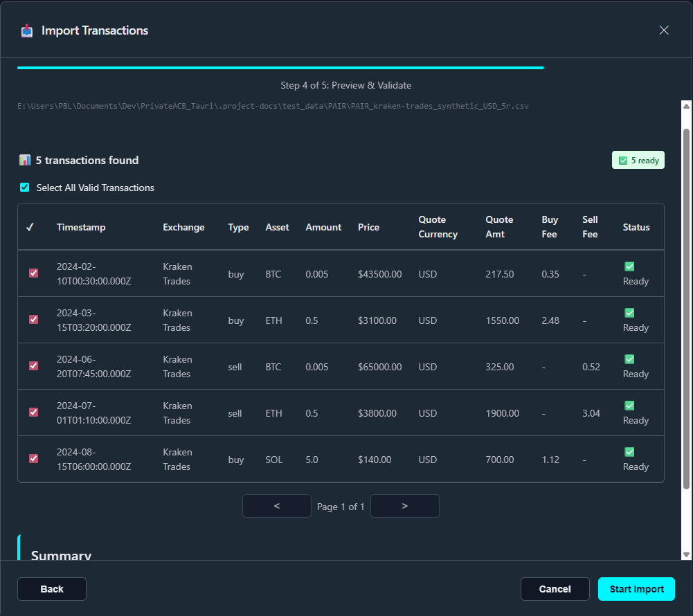The height and width of the screenshot is (616, 693).
Task: Click the 2024-08-15T06:00:00.000Z timestamp
Action: [93, 460]
